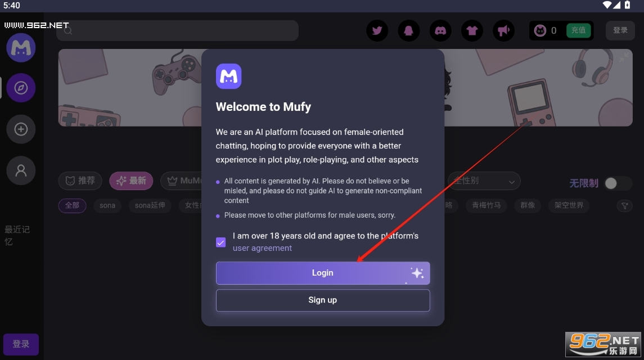The height and width of the screenshot is (360, 644).
Task: Open the profile person sidebar icon
Action: [x=21, y=170]
